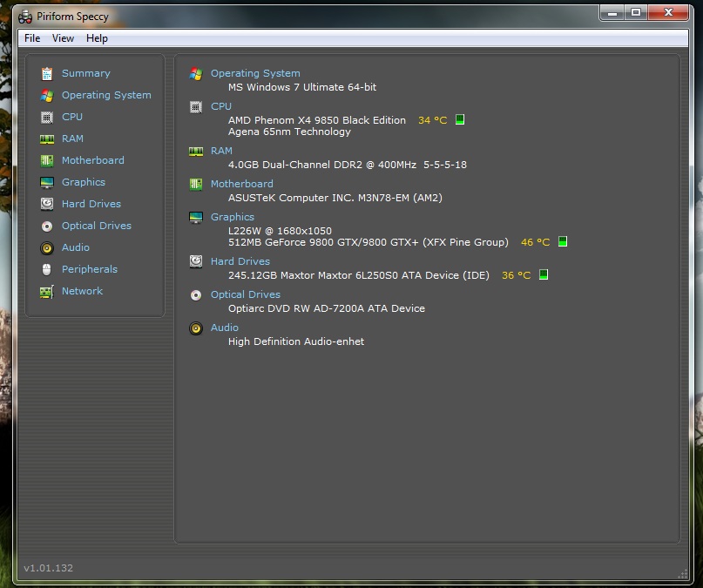Select Network in the sidebar
The image size is (703, 588).
pyautogui.click(x=82, y=291)
